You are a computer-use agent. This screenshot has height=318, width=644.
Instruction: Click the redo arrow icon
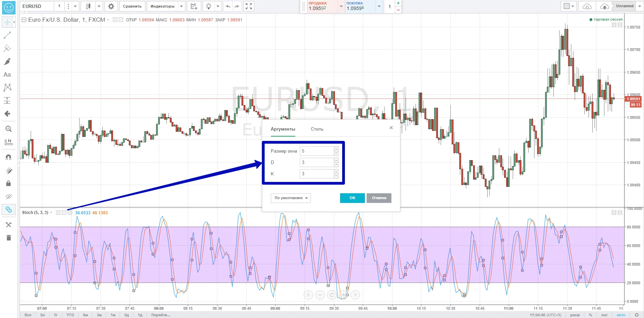pos(237,6)
